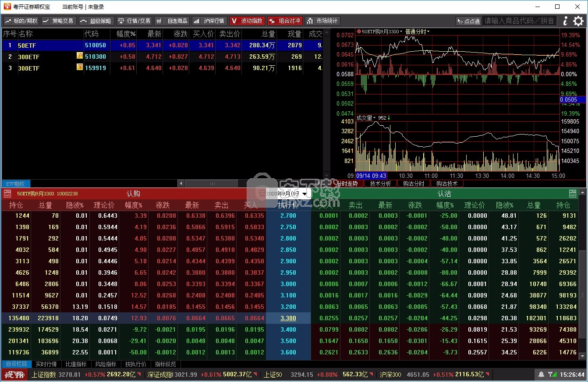Click the 09/14 09:43 timeline marker
The height and width of the screenshot is (382, 588).
tap(371, 176)
